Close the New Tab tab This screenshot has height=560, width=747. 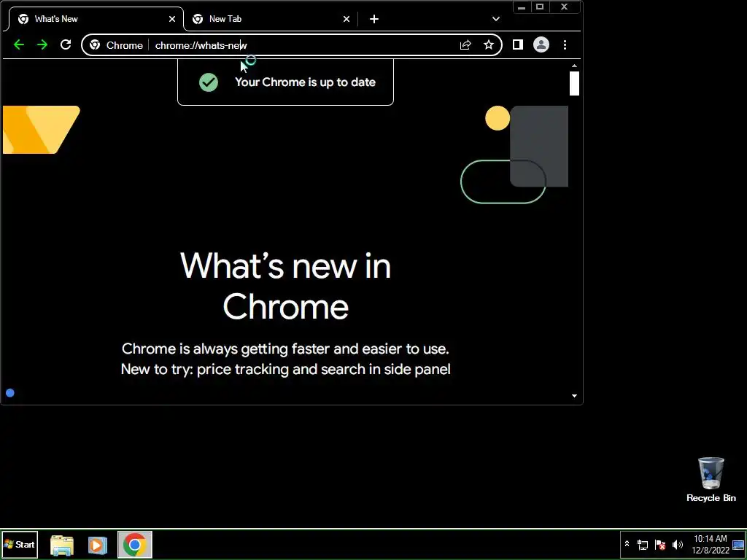pyautogui.click(x=347, y=19)
